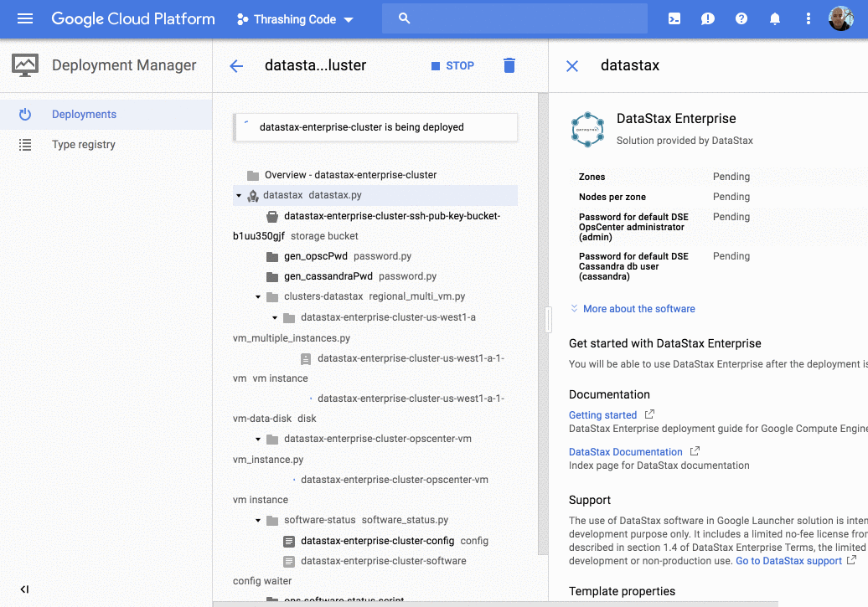The height and width of the screenshot is (607, 868).
Task: Stop the deployment in progress
Action: click(x=452, y=66)
